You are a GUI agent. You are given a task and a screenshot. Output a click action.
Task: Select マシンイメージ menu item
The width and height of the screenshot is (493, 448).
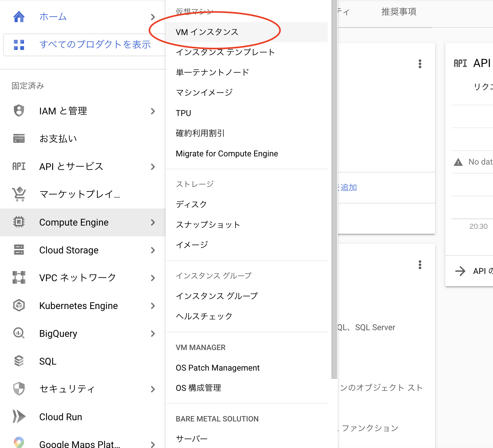(246, 93)
